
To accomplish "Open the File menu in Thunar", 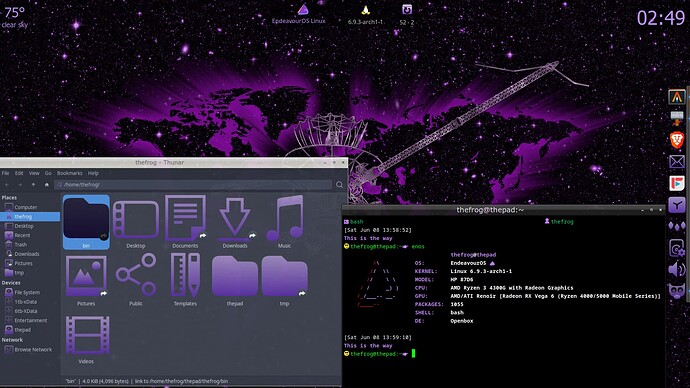I will coord(5,173).
